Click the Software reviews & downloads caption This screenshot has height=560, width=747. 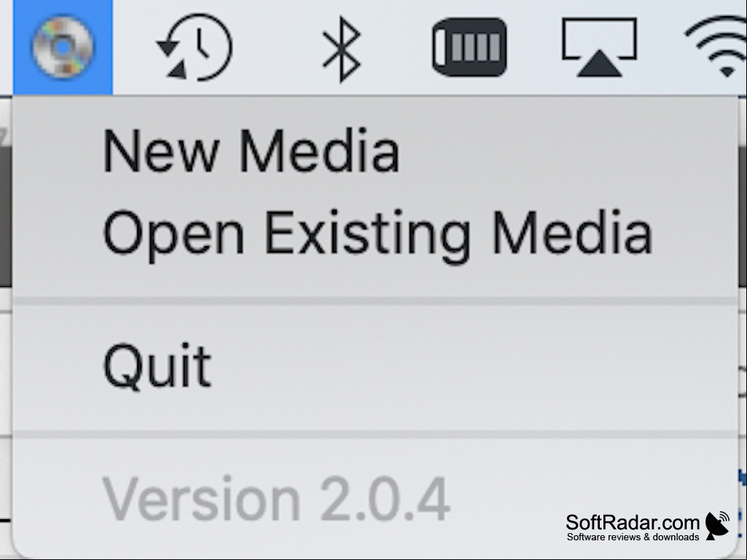pyautogui.click(x=633, y=537)
